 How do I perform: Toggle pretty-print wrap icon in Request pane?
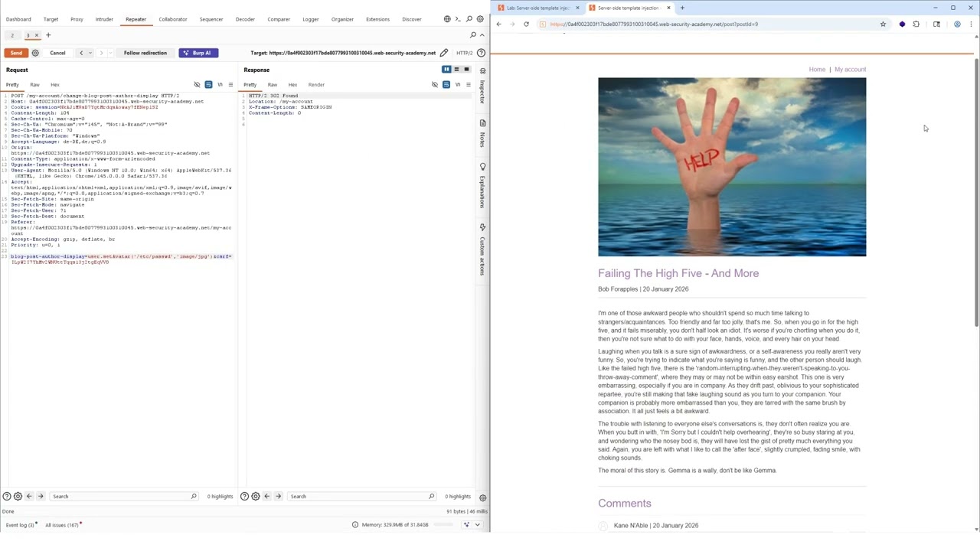coord(208,85)
